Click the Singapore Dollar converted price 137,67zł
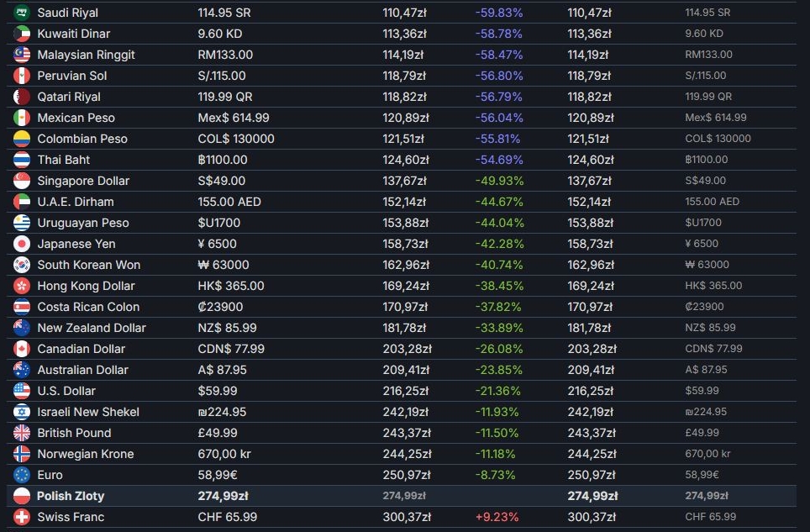 (x=404, y=181)
